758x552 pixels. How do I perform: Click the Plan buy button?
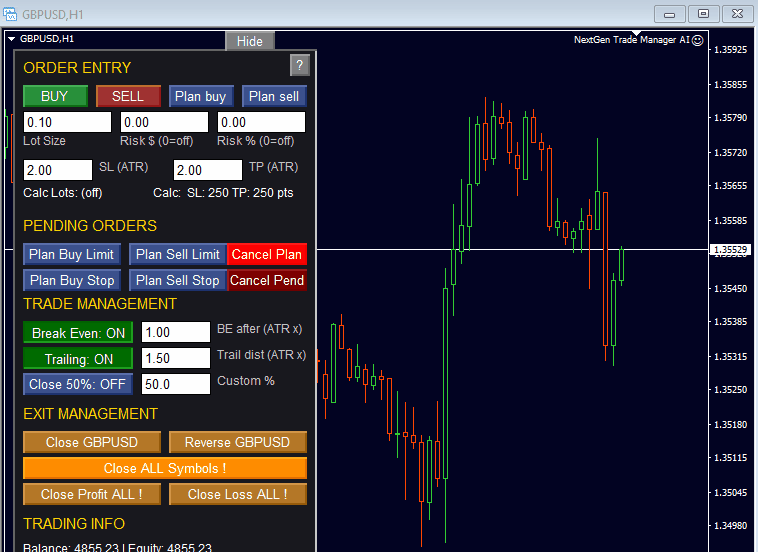point(201,96)
